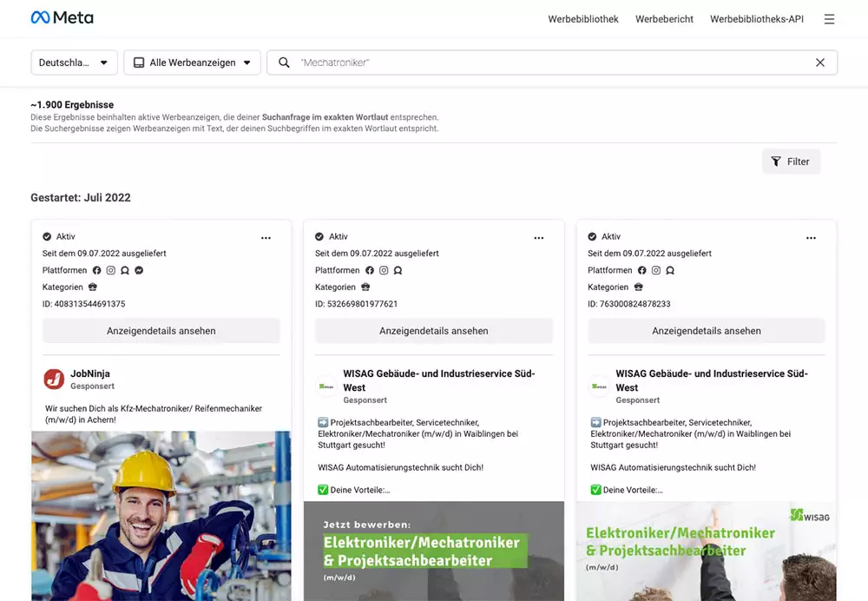Click WISAG logo in ad 532669801977621

[x=326, y=386]
